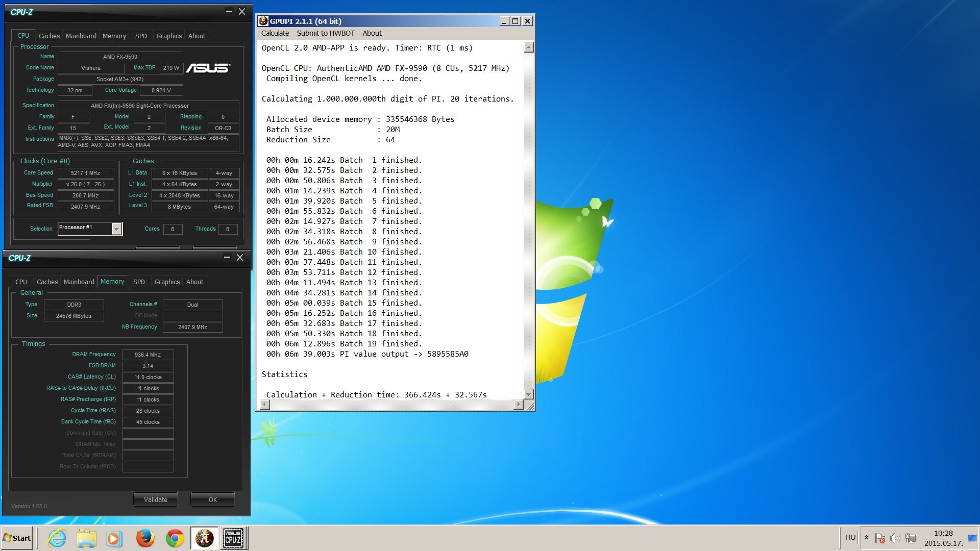Viewport: 980px width, 551px height.
Task: Open Submit to HWBOT menu
Action: point(326,33)
